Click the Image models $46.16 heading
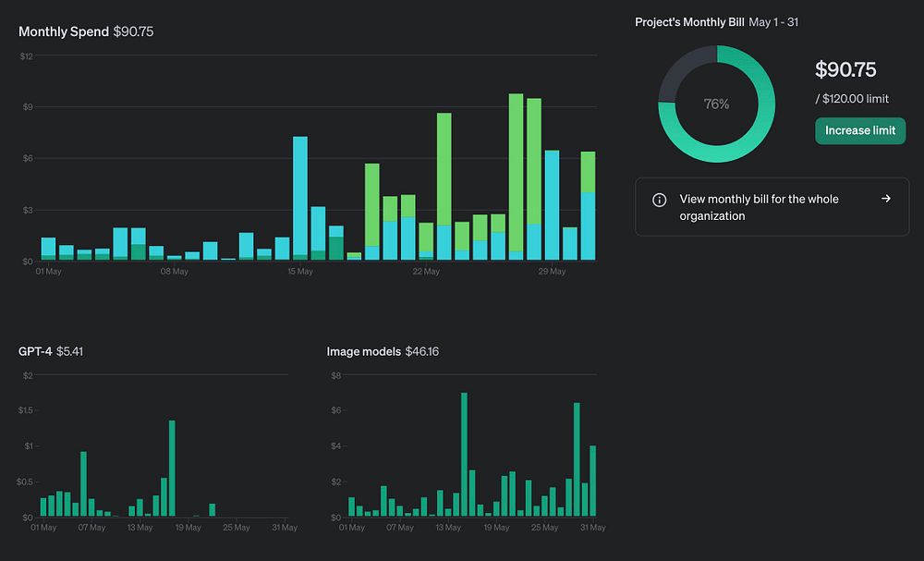Viewport: 924px width, 561px height. (x=383, y=351)
